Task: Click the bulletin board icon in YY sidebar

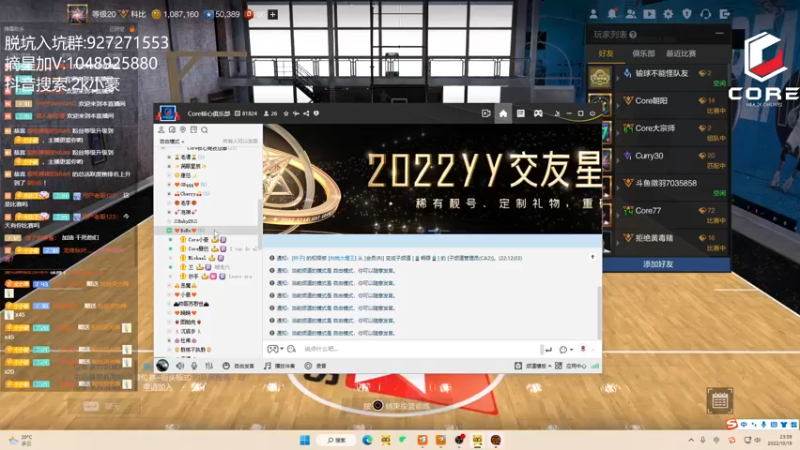Action: click(193, 130)
